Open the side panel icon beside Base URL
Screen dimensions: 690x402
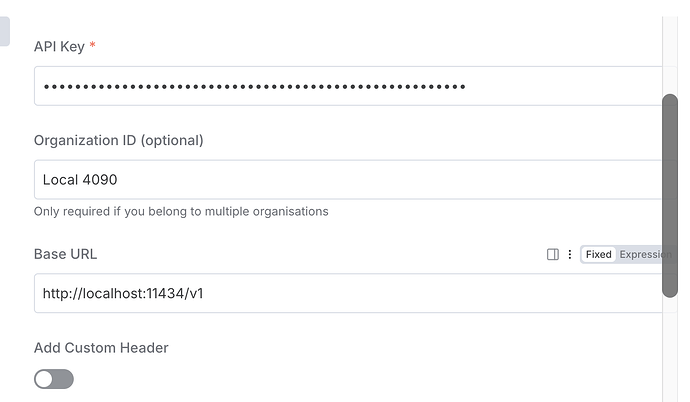553,254
